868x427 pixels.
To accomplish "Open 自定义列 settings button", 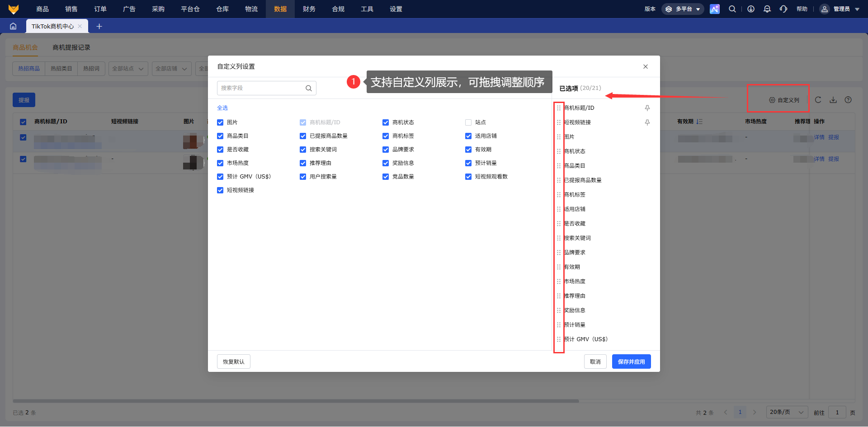I will pos(784,100).
